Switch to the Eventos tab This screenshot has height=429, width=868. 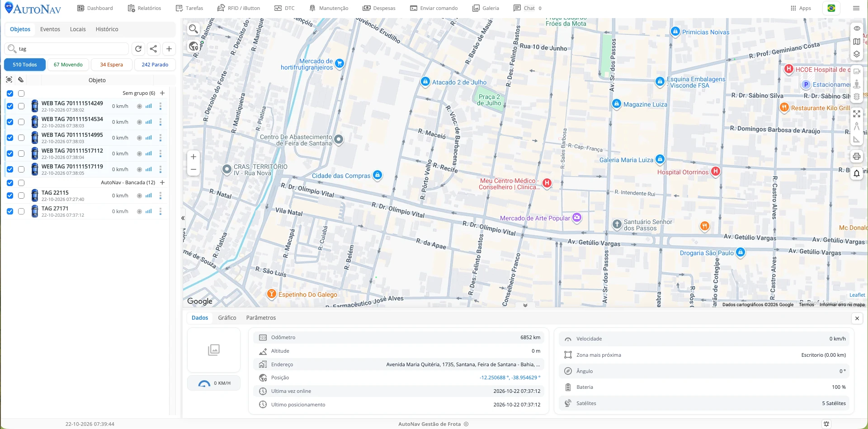coord(50,29)
